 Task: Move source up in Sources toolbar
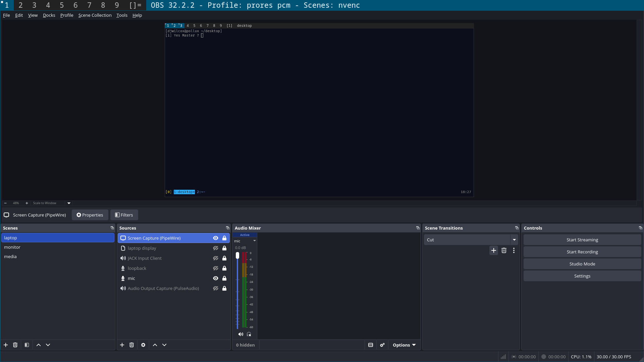coord(155,345)
